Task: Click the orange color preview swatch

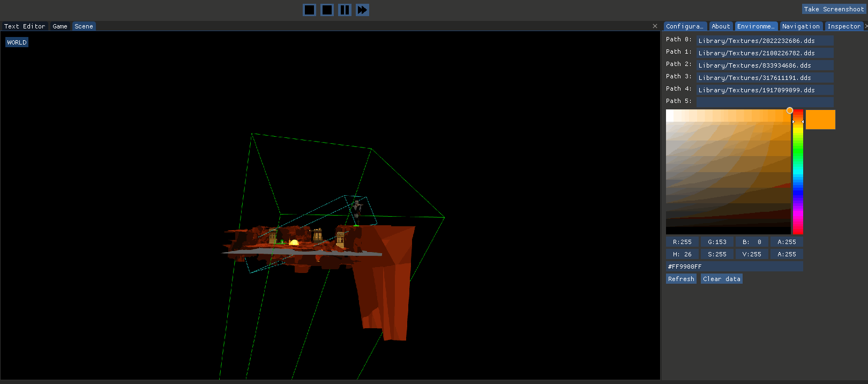Action: 820,120
